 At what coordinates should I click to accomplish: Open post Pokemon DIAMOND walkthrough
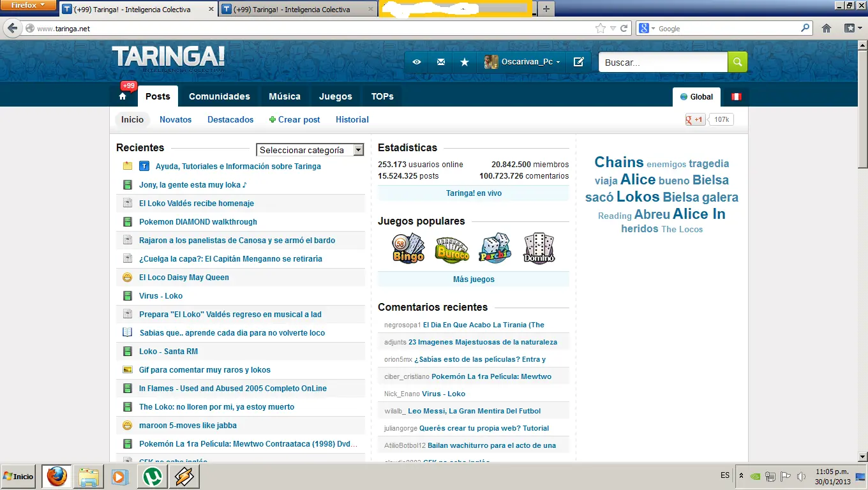click(198, 222)
